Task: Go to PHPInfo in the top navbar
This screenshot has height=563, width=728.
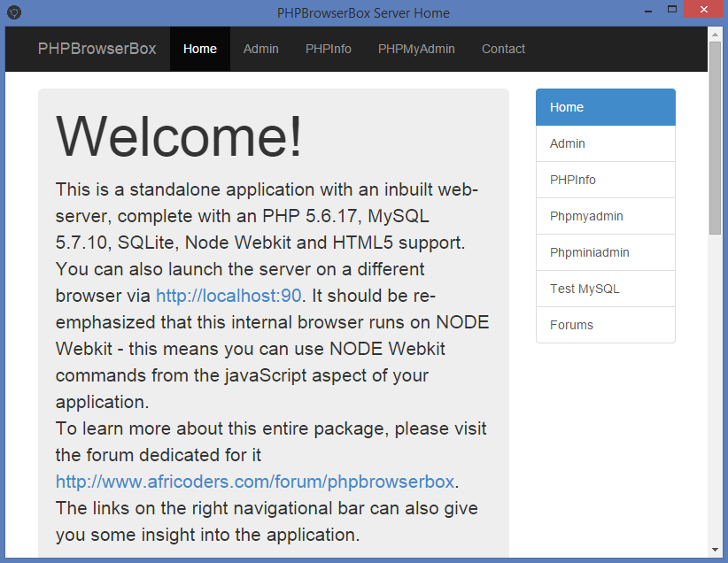Action: point(329,49)
